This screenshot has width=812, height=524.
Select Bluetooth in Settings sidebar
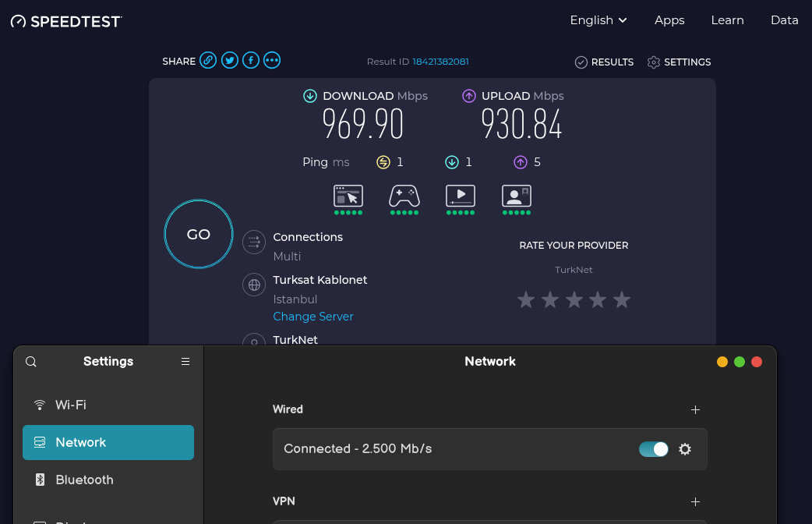(108, 480)
